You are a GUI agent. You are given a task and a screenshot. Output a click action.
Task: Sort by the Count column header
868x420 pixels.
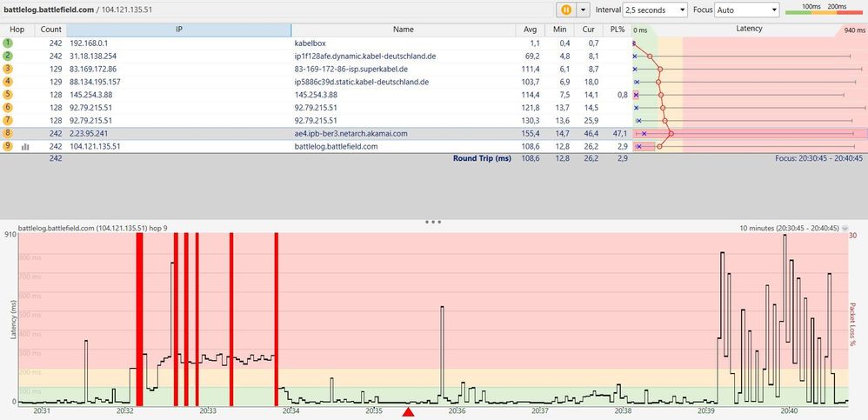coord(50,30)
